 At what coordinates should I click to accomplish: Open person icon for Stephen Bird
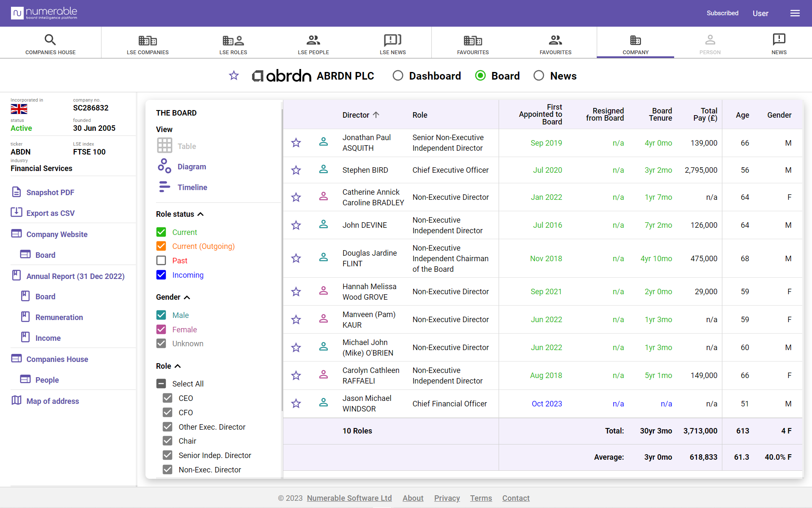pos(324,169)
